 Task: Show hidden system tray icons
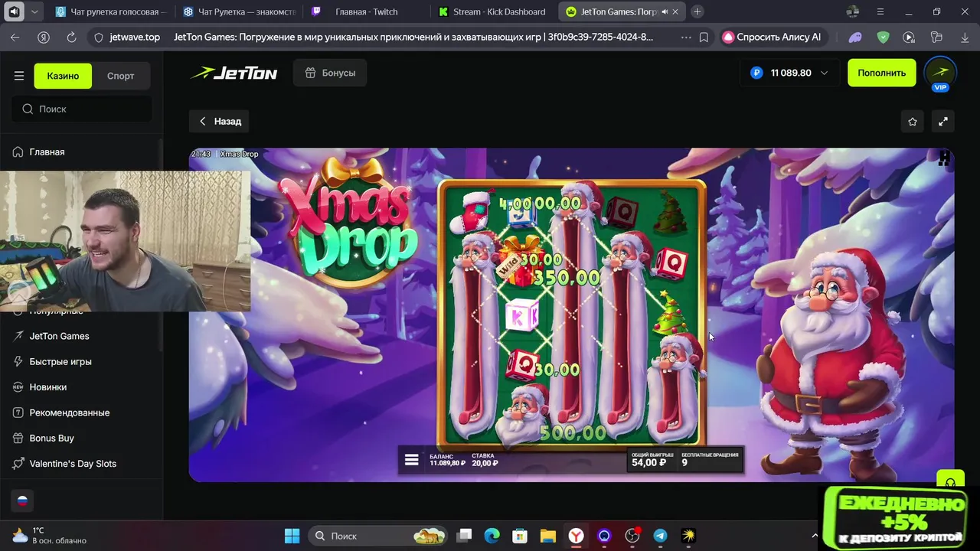tap(815, 536)
